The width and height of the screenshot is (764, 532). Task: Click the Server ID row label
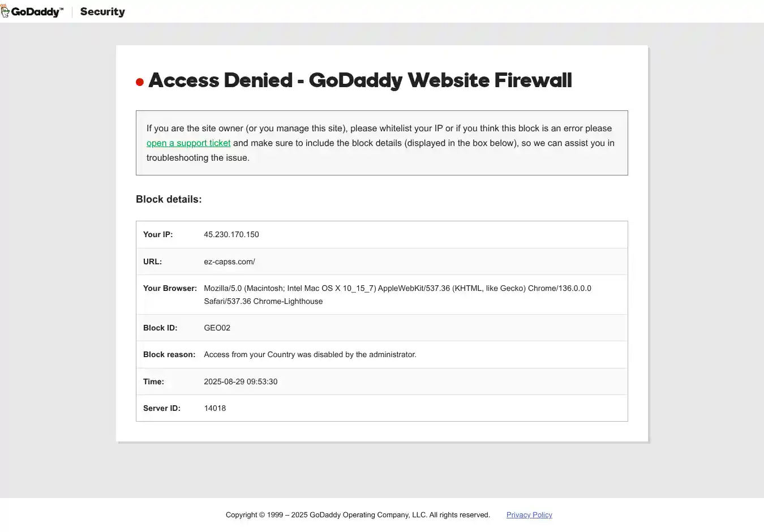click(162, 408)
